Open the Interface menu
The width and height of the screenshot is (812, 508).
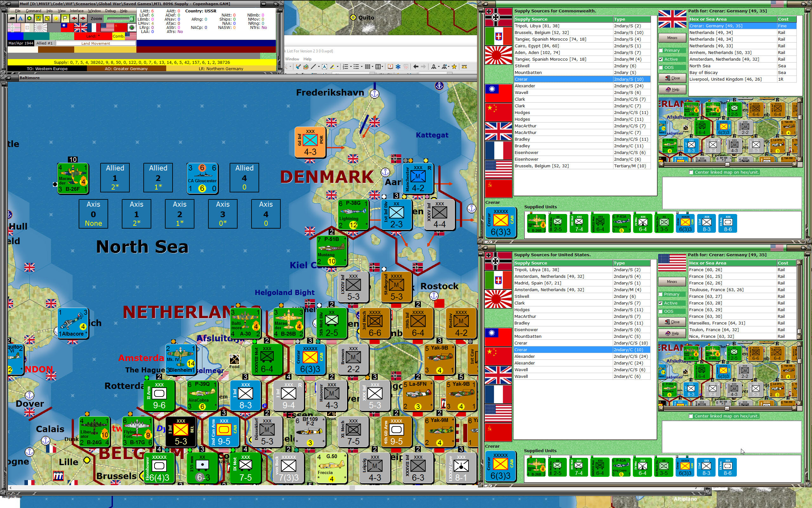[x=77, y=11]
